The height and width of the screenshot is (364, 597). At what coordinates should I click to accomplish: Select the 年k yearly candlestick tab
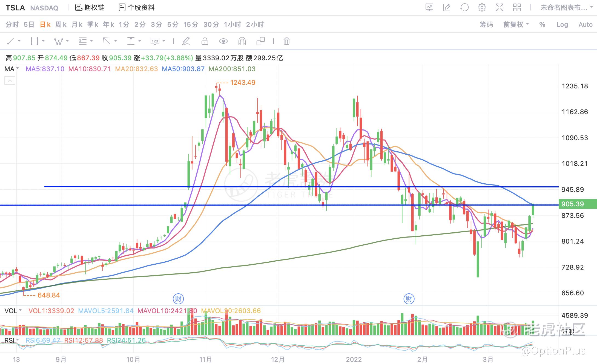coord(109,25)
